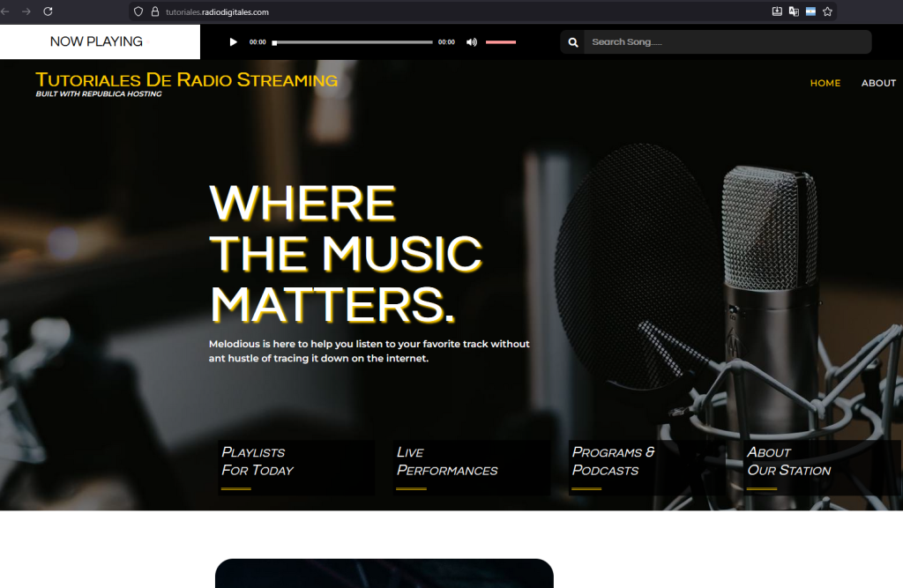The image size is (903, 588).
Task: Click Tutoriales De Radio Streaming site title
Action: (x=187, y=79)
